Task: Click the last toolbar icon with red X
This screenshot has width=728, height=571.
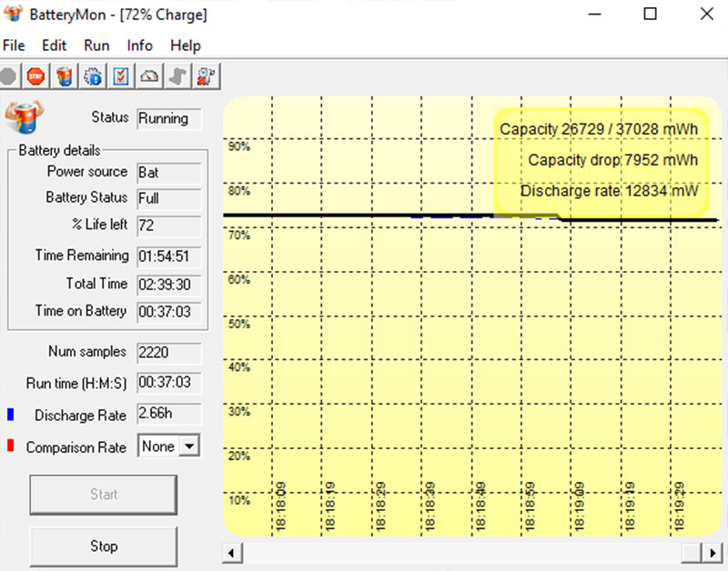Action: point(206,76)
